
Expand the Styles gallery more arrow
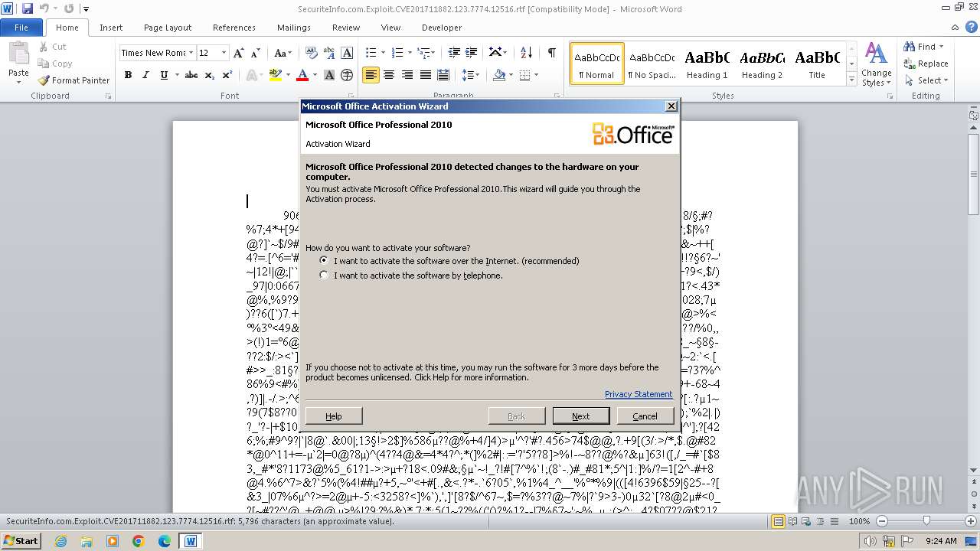[851, 80]
